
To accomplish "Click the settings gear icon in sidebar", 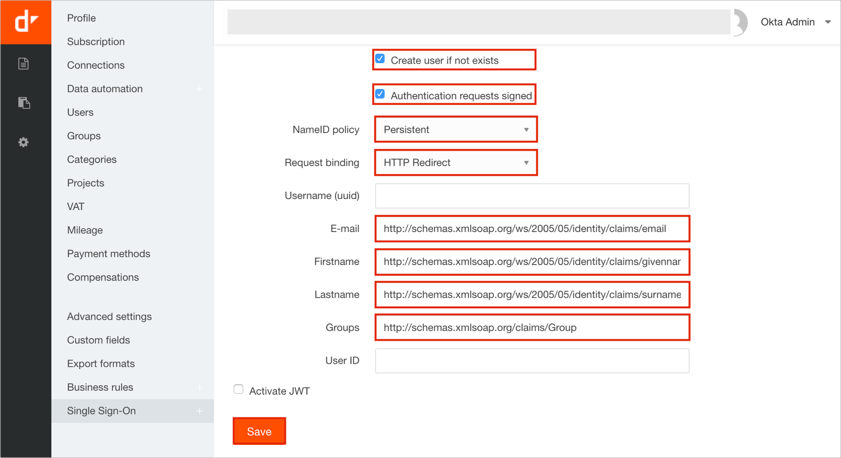I will coord(24,142).
